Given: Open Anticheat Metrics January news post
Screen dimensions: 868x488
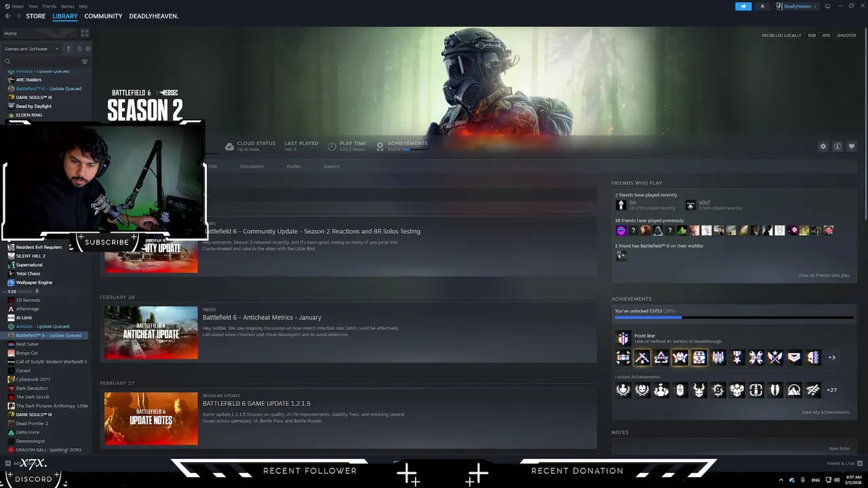Looking at the screenshot, I should (262, 317).
